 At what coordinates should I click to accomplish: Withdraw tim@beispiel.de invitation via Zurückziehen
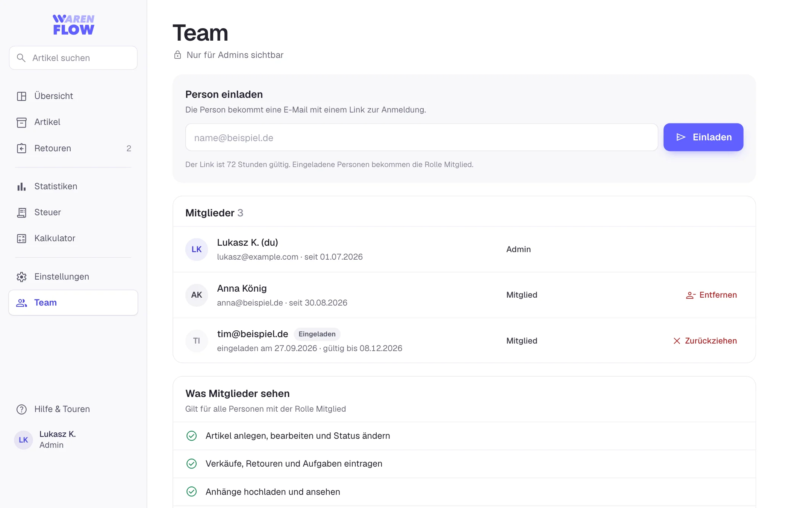click(705, 341)
